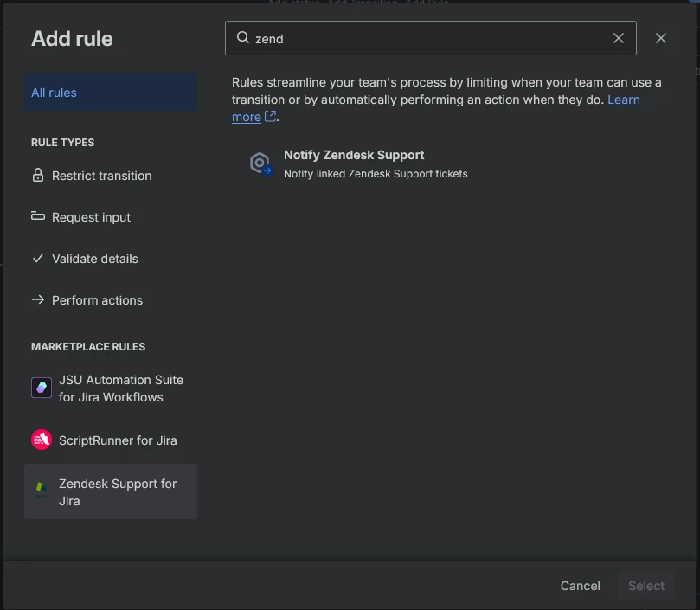Select the All rules category
700x610 pixels.
tap(111, 93)
